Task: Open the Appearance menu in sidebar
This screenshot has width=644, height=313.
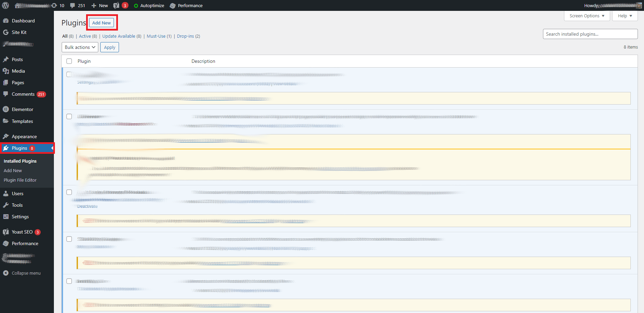Action: 24,136
